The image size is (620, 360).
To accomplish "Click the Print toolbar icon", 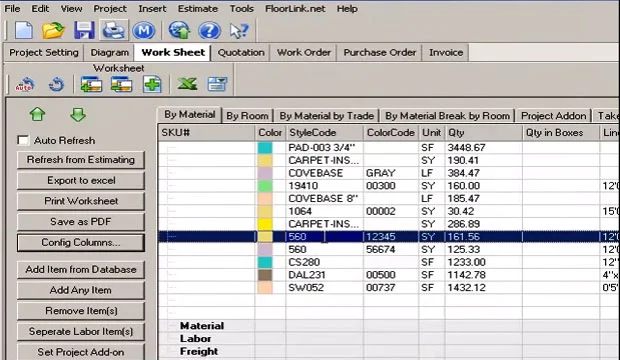I will [113, 30].
